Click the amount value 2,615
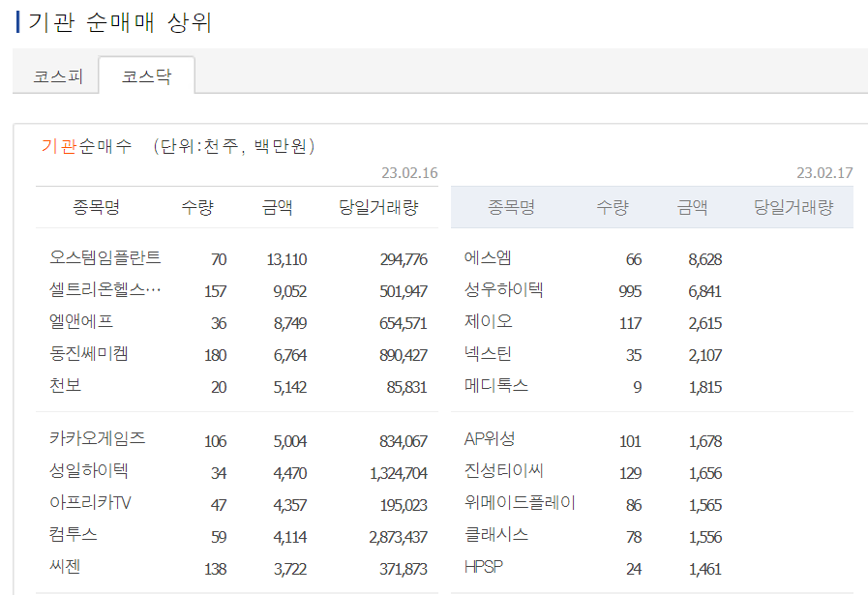The width and height of the screenshot is (868, 595). tap(705, 324)
